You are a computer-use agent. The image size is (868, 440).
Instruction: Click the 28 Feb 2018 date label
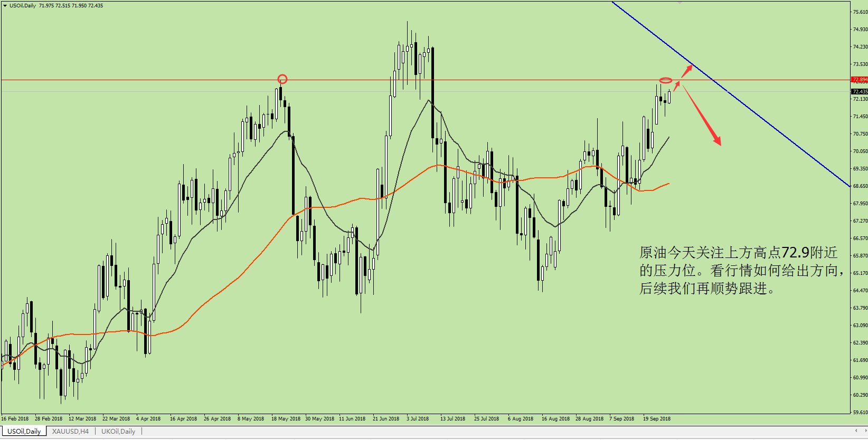[49, 419]
